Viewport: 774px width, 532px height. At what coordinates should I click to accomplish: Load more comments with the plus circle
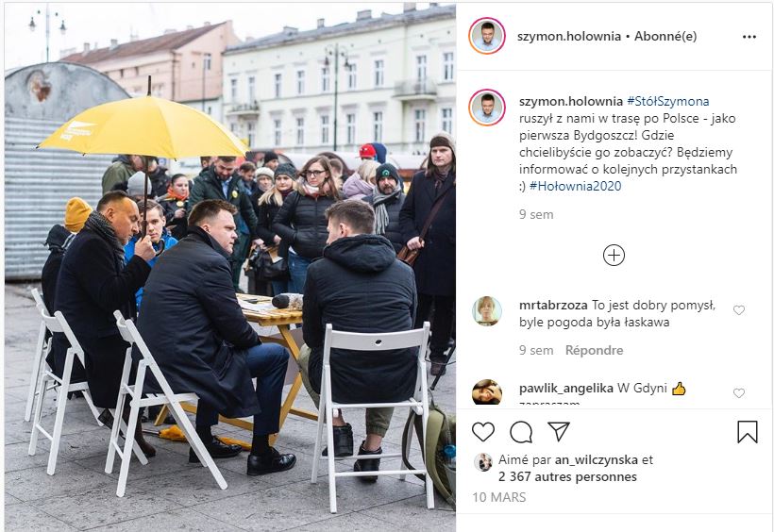pyautogui.click(x=614, y=255)
